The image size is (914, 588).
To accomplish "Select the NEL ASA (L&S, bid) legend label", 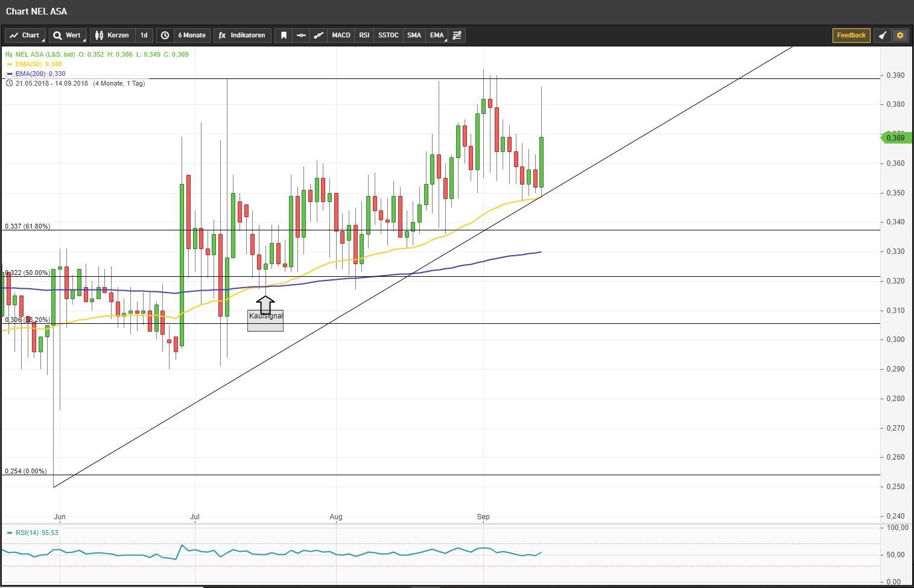I will coord(46,54).
